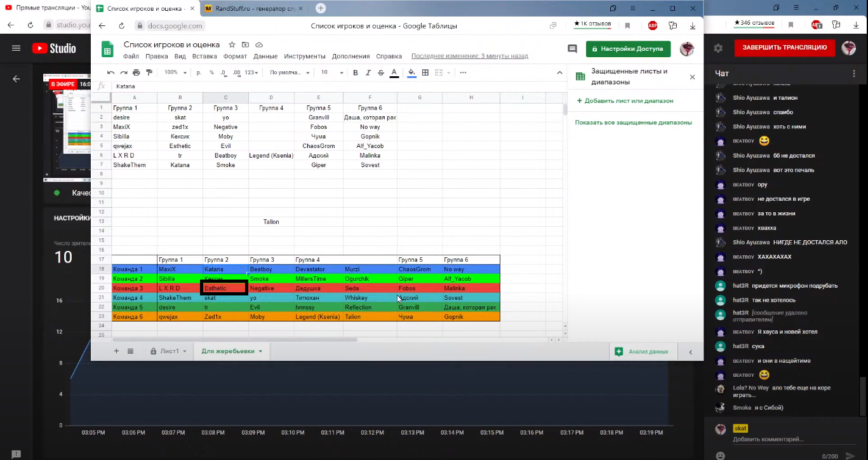Click the move to folder icon
The image size is (868, 460).
[245, 45]
